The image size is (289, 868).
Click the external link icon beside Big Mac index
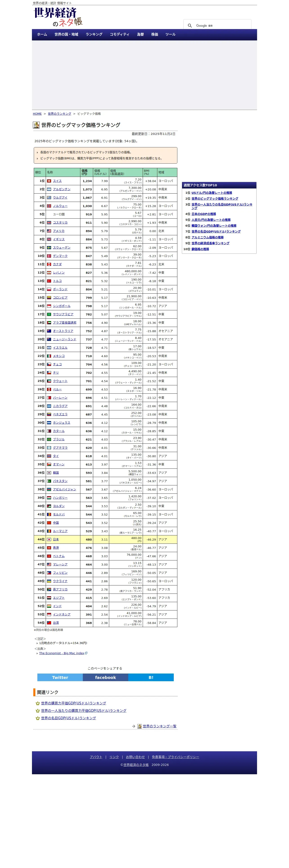(x=86, y=653)
